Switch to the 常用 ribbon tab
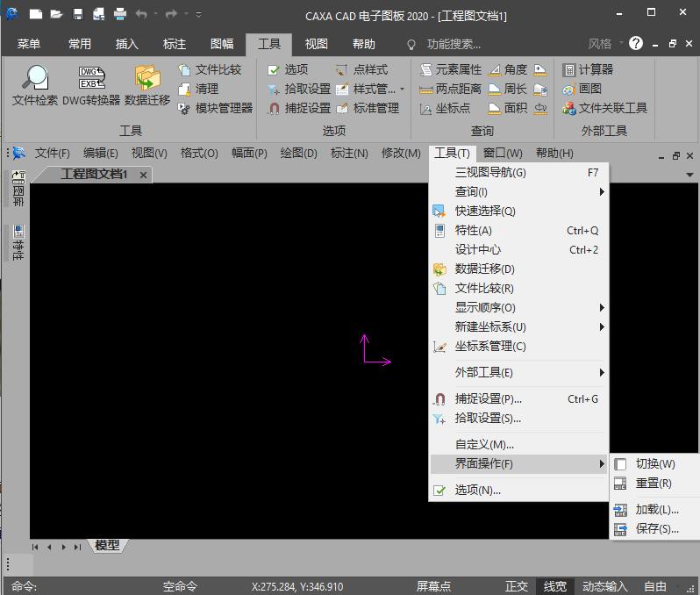The image size is (700, 595). coord(80,44)
